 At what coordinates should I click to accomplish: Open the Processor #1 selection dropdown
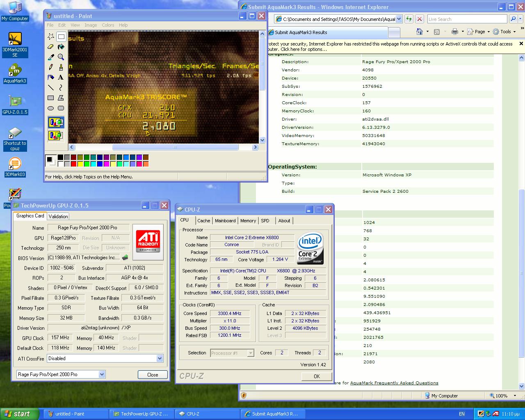[x=251, y=353]
